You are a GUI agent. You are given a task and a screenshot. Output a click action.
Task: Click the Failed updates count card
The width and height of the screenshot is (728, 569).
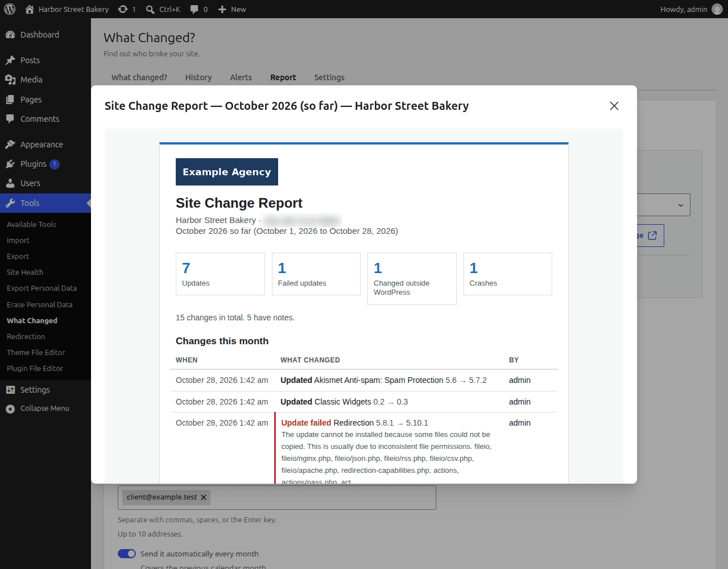tap(316, 274)
